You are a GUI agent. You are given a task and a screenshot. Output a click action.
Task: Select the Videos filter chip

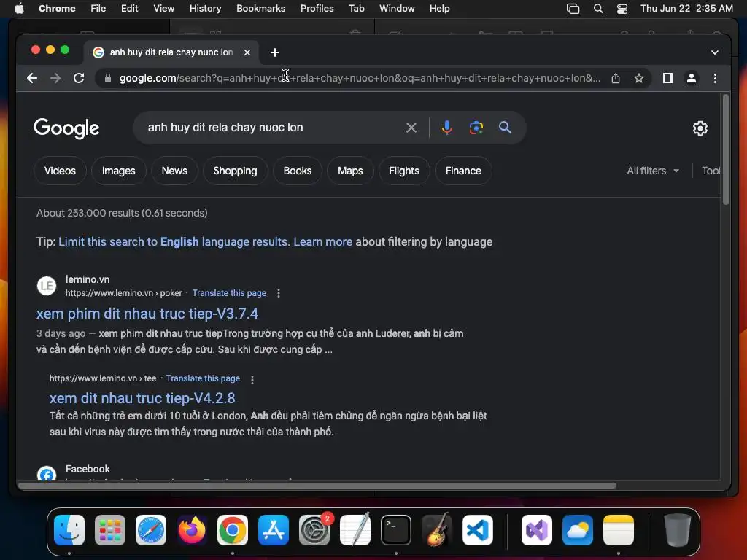click(x=60, y=171)
